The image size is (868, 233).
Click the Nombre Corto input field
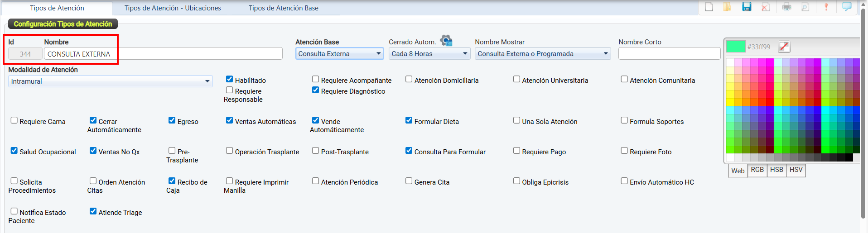click(x=669, y=54)
